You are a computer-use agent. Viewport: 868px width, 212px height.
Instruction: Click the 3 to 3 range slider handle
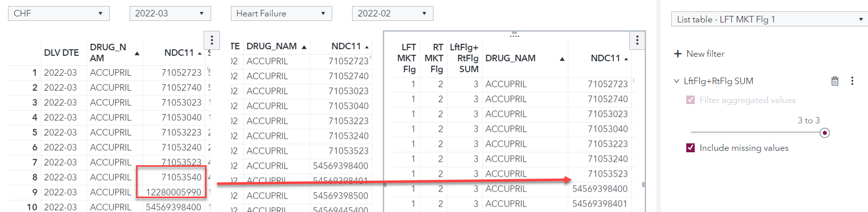825,133
